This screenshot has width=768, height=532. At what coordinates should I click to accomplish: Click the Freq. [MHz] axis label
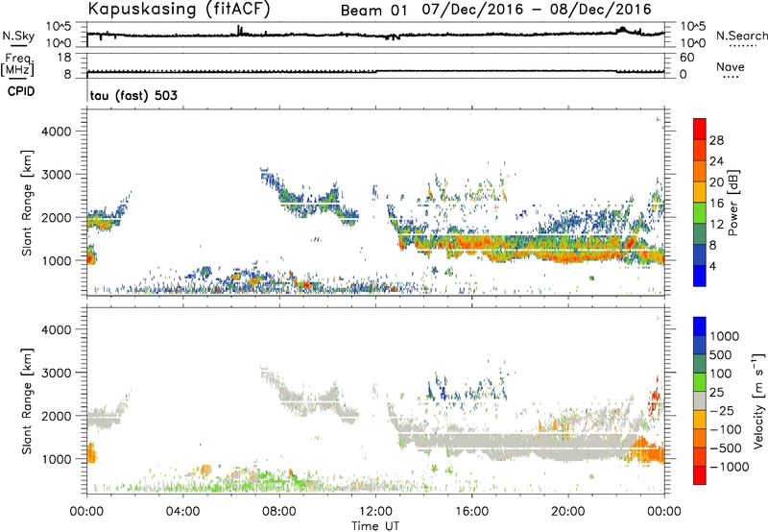[17, 65]
